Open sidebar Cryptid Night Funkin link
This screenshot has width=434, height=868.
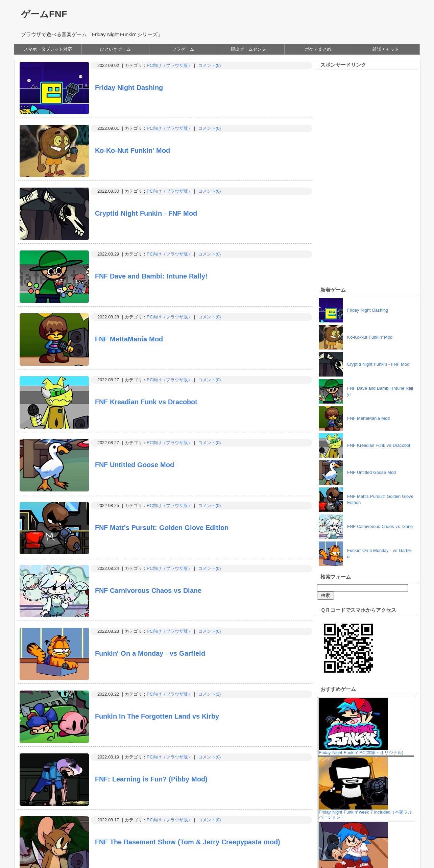point(378,364)
